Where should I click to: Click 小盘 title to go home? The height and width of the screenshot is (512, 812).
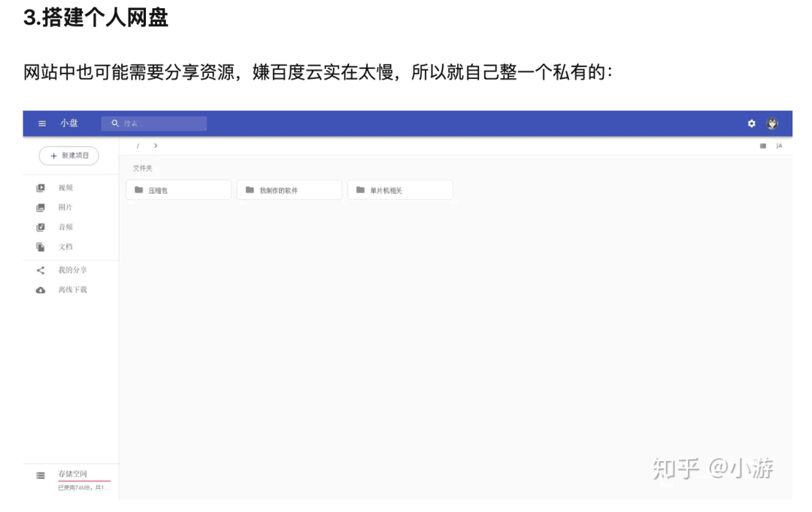68,123
